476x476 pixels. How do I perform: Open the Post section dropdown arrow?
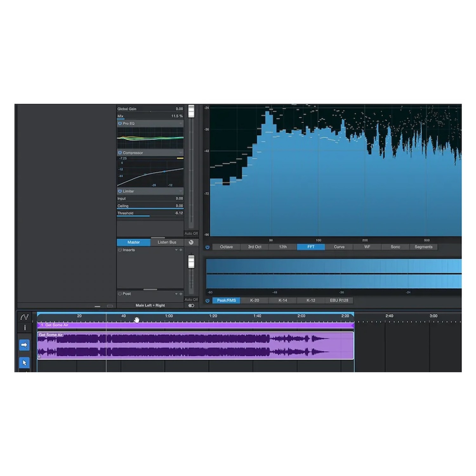176,294
